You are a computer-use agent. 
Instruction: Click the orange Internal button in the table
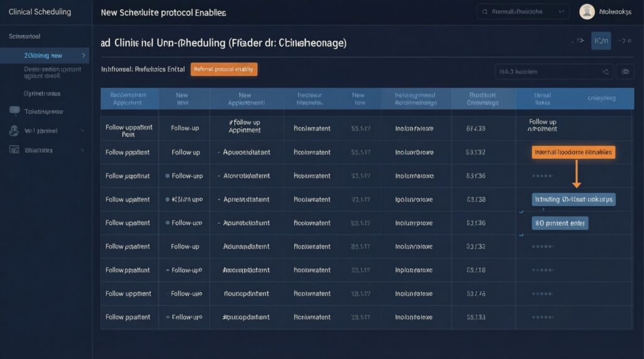(573, 152)
